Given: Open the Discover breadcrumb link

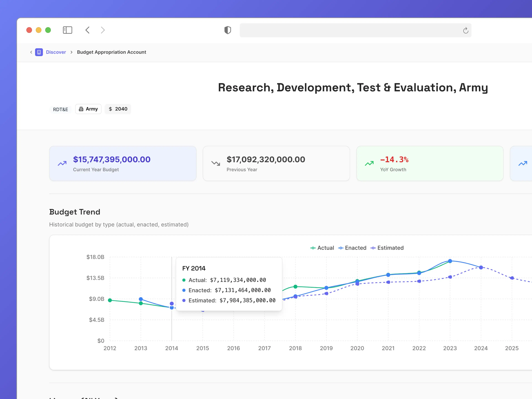Looking at the screenshot, I should (56, 52).
